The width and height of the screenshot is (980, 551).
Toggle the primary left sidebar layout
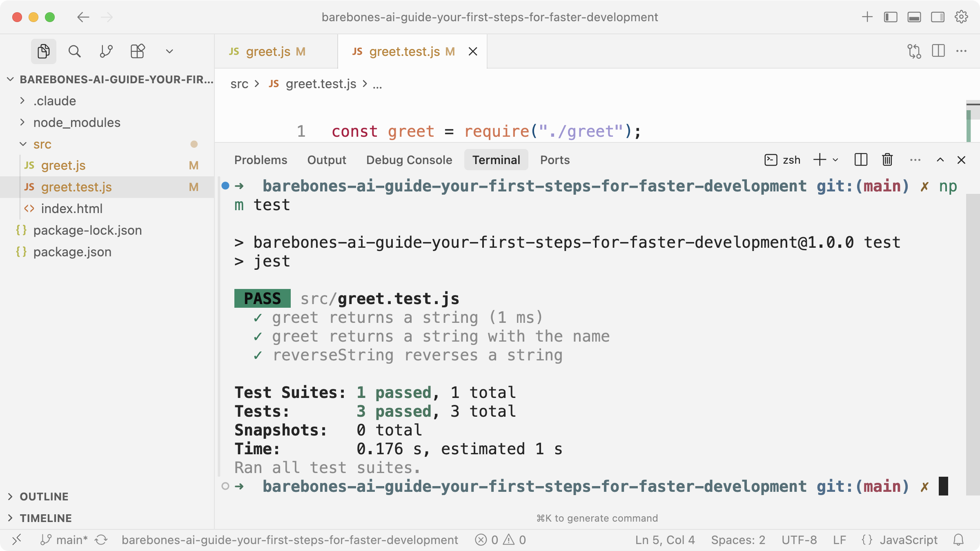891,17
